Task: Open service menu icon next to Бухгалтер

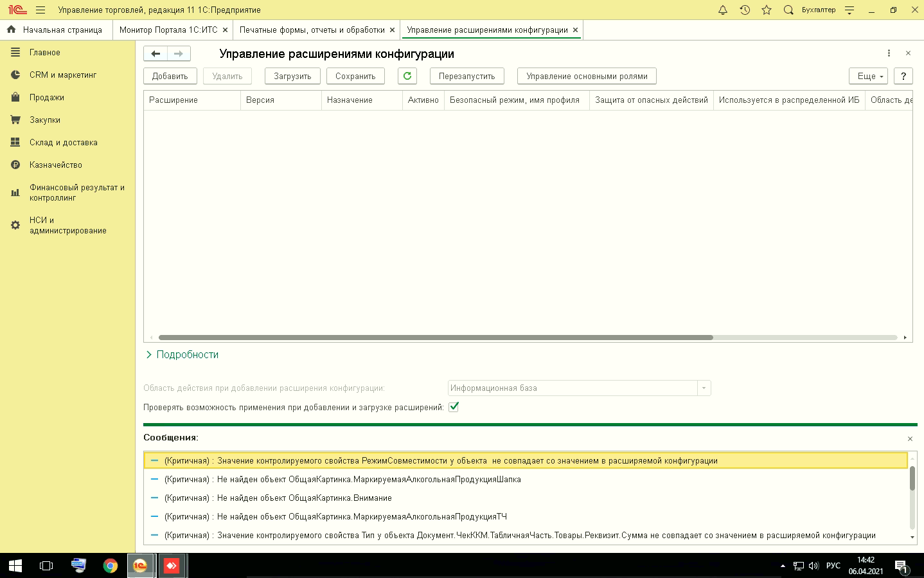Action: coord(849,10)
